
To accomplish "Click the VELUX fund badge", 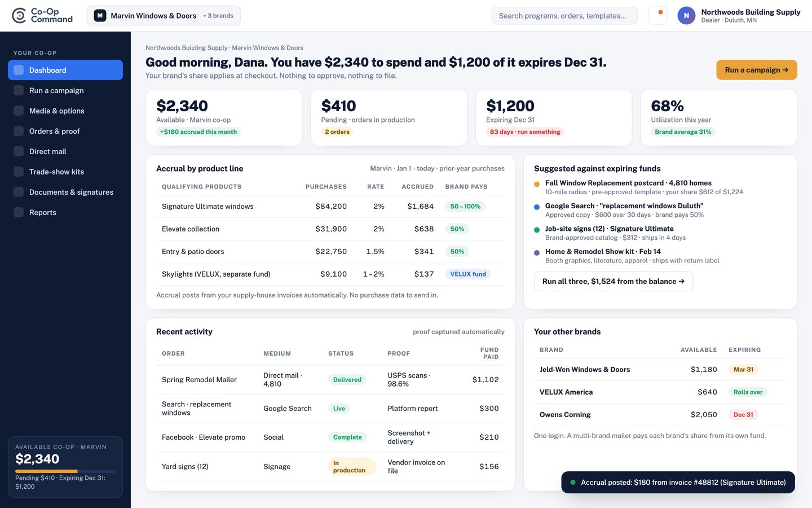I will [x=468, y=274].
